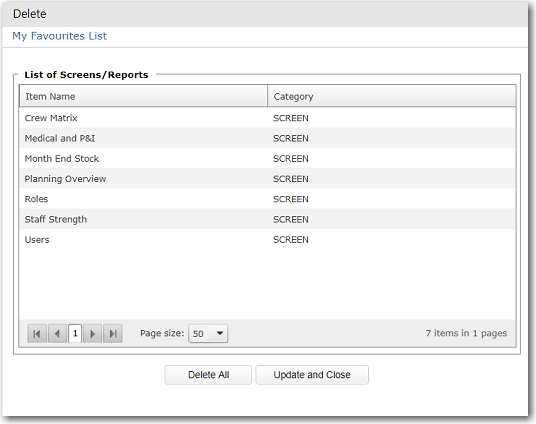Sort by Item Name column header
Image resolution: width=536 pixels, height=424 pixels.
[143, 96]
